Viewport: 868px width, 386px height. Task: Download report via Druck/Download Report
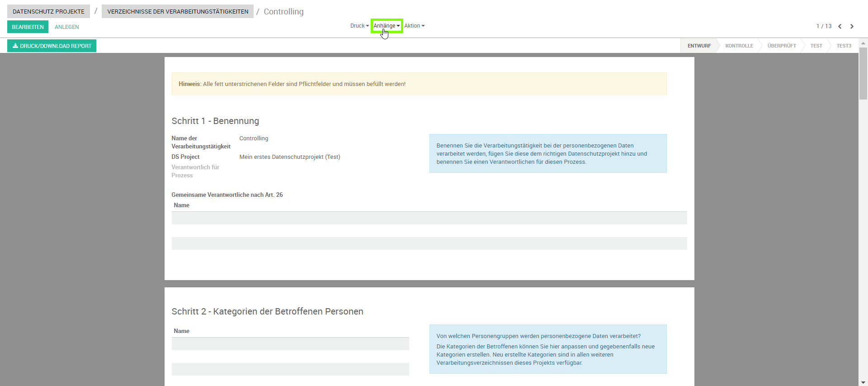tap(52, 46)
